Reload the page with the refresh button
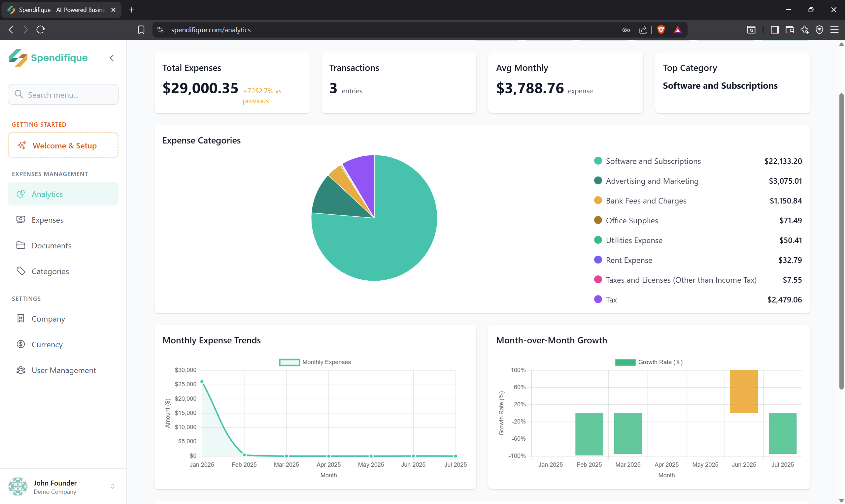 pos(40,30)
